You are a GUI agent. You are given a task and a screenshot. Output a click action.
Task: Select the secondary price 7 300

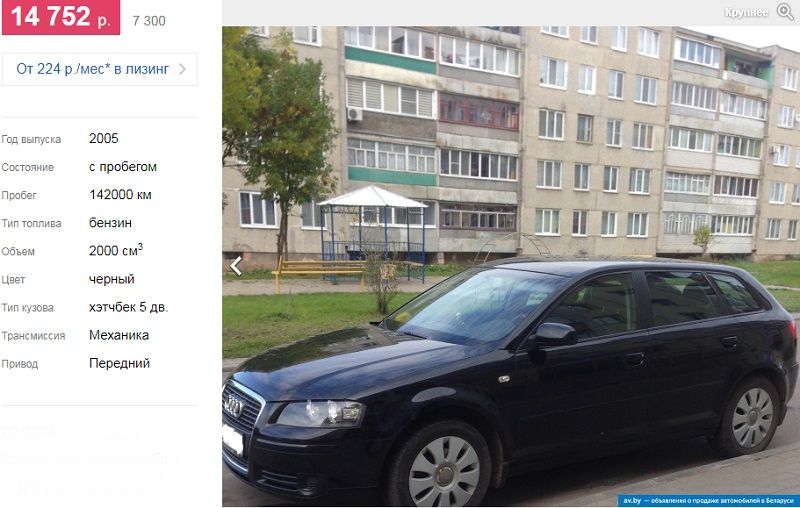point(149,21)
